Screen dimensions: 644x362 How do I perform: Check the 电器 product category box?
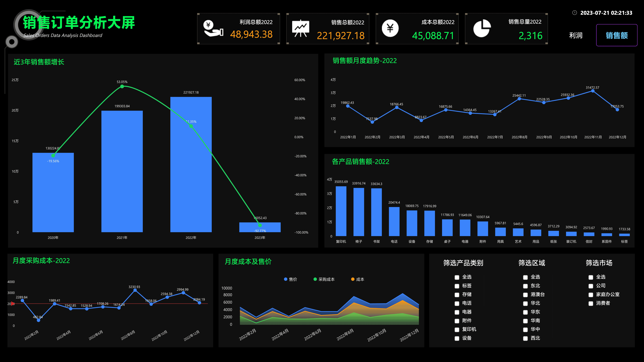click(457, 312)
